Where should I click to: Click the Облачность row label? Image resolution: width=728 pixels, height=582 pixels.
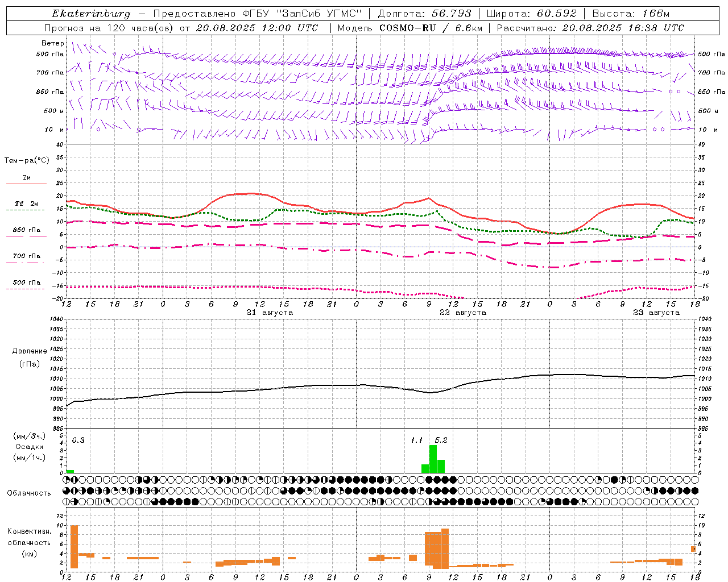[x=29, y=493]
